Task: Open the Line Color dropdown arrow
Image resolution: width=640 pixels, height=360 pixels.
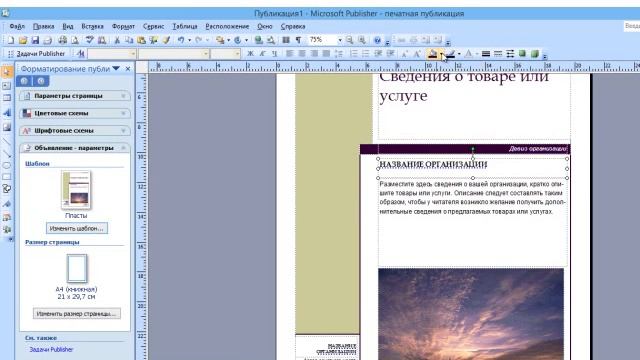Action: 459,53
